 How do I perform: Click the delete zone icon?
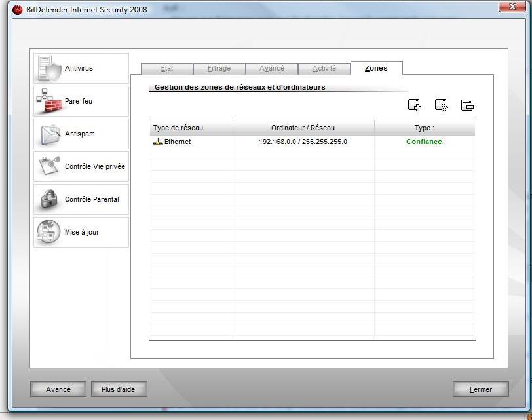(467, 105)
